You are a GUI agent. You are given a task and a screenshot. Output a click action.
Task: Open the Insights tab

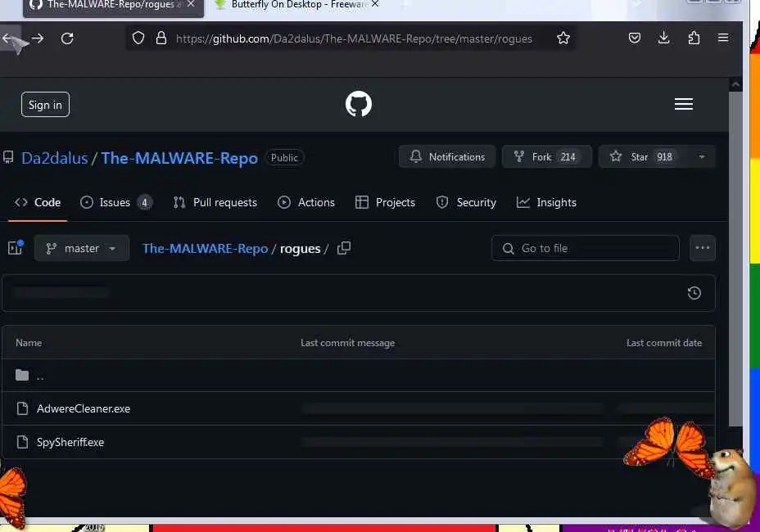coord(547,202)
